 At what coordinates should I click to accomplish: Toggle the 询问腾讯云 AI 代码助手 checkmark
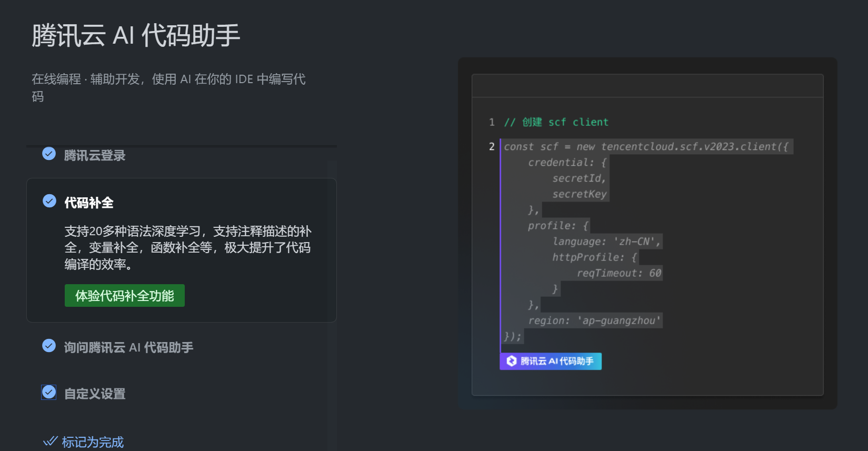49,346
